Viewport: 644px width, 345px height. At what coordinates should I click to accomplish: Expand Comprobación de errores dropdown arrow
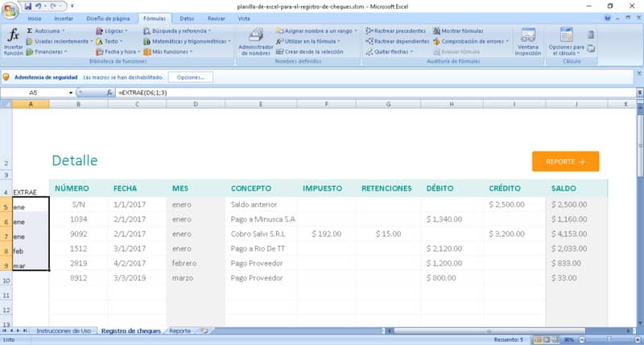click(x=507, y=42)
